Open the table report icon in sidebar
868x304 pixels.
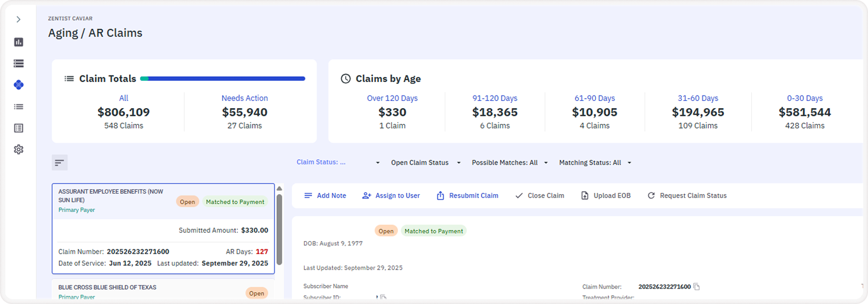[x=18, y=128]
